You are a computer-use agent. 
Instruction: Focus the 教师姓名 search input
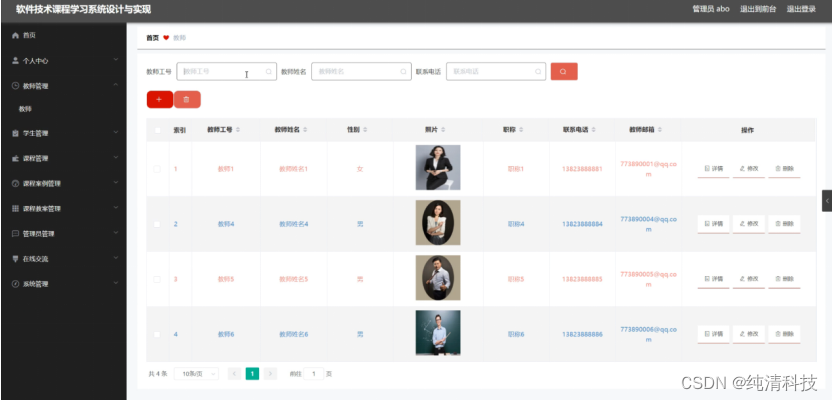pyautogui.click(x=361, y=72)
